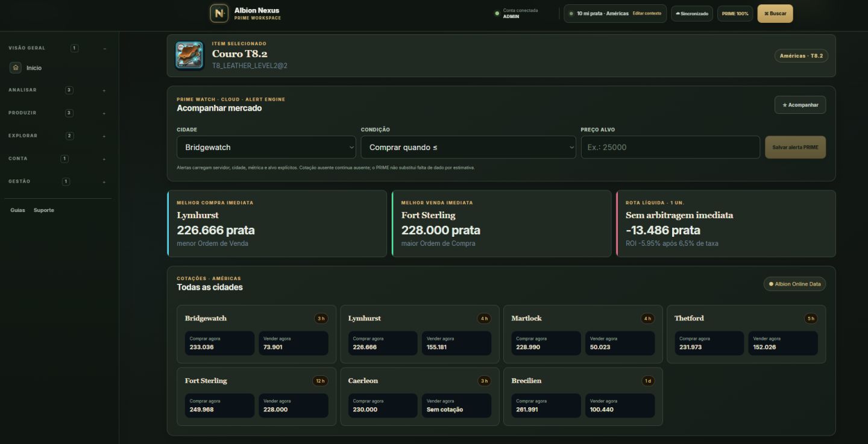
Task: Click Thetford Vender agora 152.026
Action: pyautogui.click(x=783, y=343)
